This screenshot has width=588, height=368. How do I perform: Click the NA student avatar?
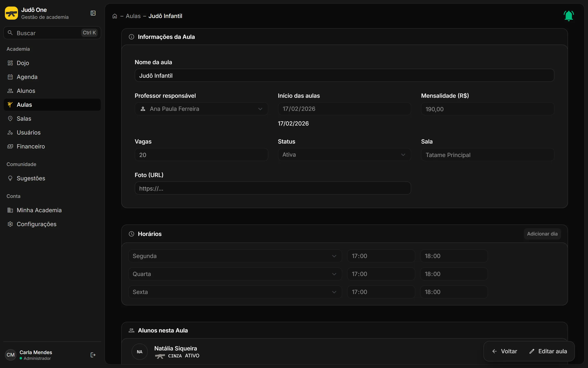[139, 352]
